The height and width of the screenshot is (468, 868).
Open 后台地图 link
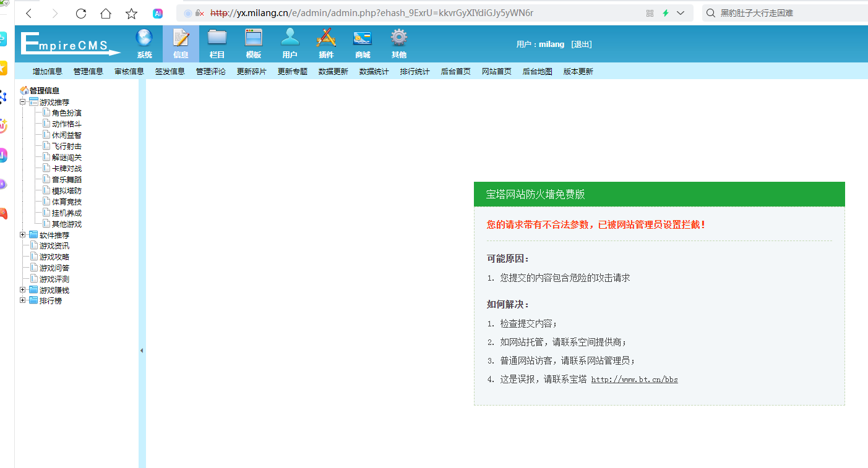[538, 72]
